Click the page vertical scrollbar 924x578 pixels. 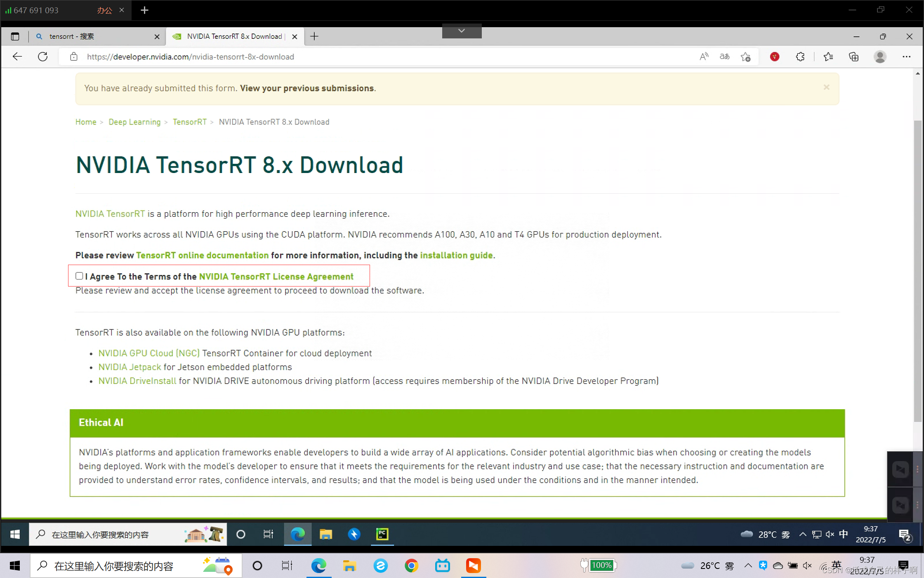917,268
